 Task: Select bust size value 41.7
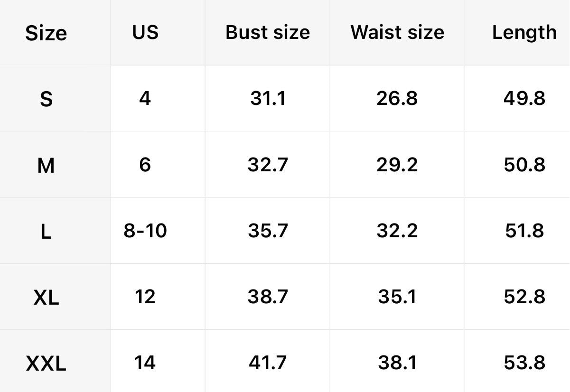coord(268,363)
